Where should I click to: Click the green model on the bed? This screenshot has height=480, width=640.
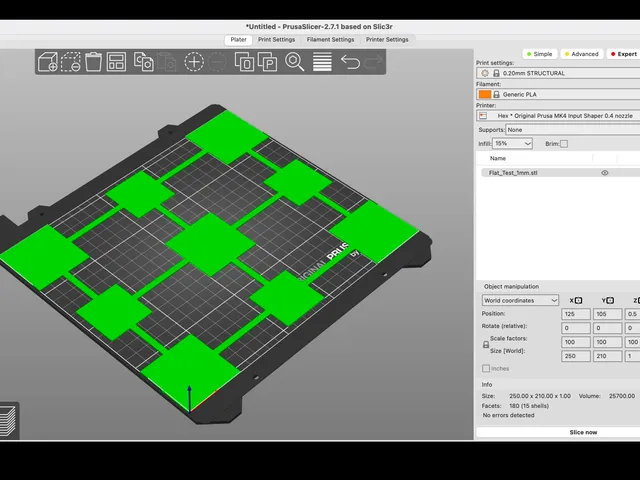tap(211, 244)
